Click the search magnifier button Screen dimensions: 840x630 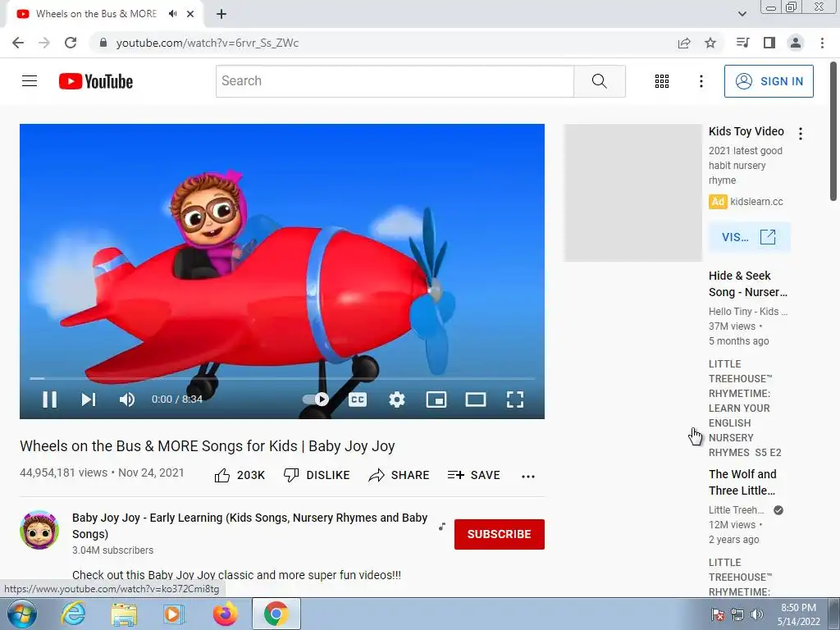[x=600, y=81]
